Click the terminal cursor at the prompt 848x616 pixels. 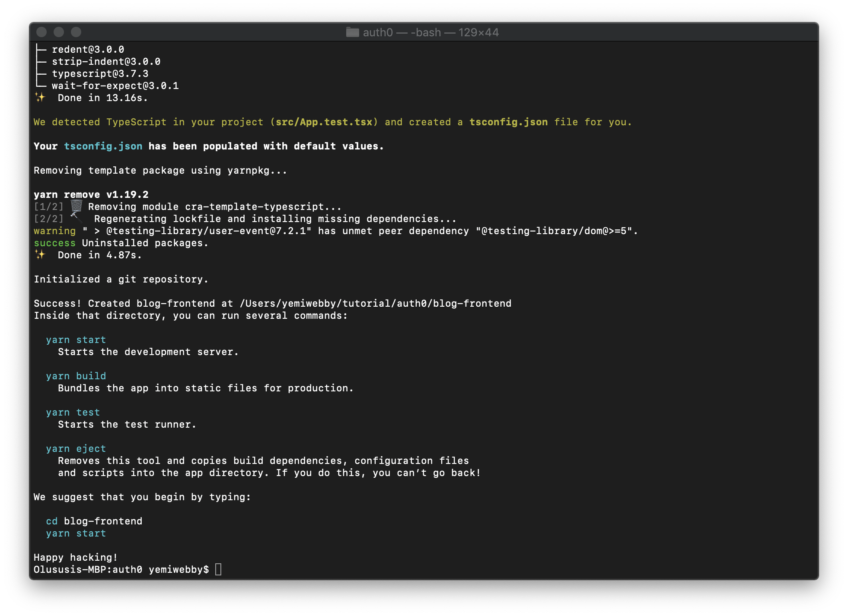coord(218,569)
